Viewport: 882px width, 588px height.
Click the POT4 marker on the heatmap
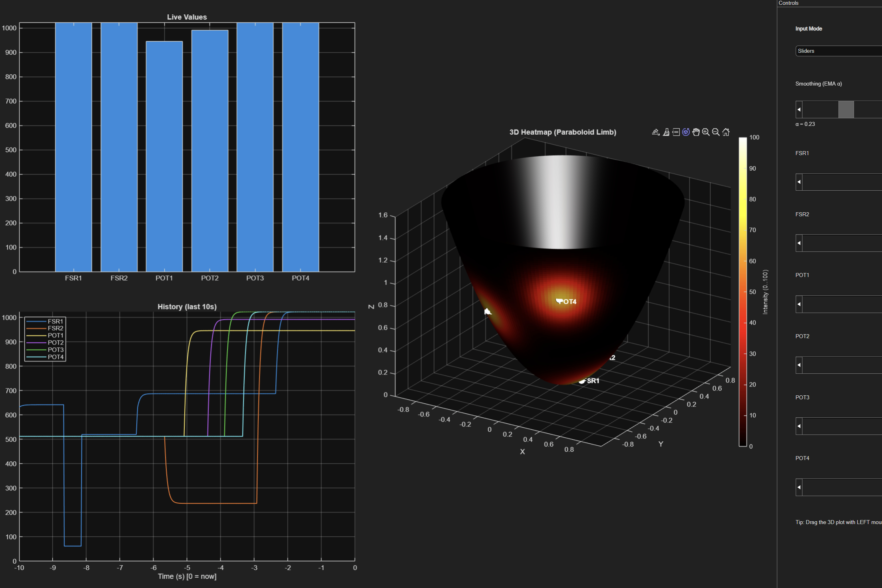tap(559, 301)
